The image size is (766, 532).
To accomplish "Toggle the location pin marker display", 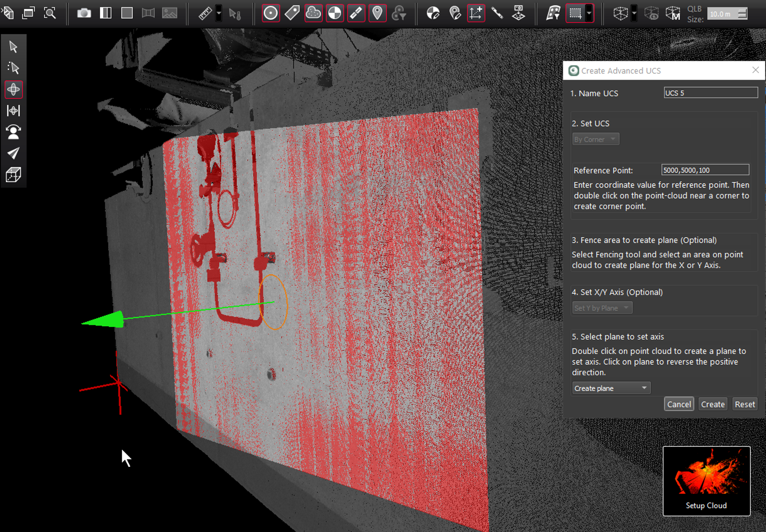I will (x=377, y=13).
